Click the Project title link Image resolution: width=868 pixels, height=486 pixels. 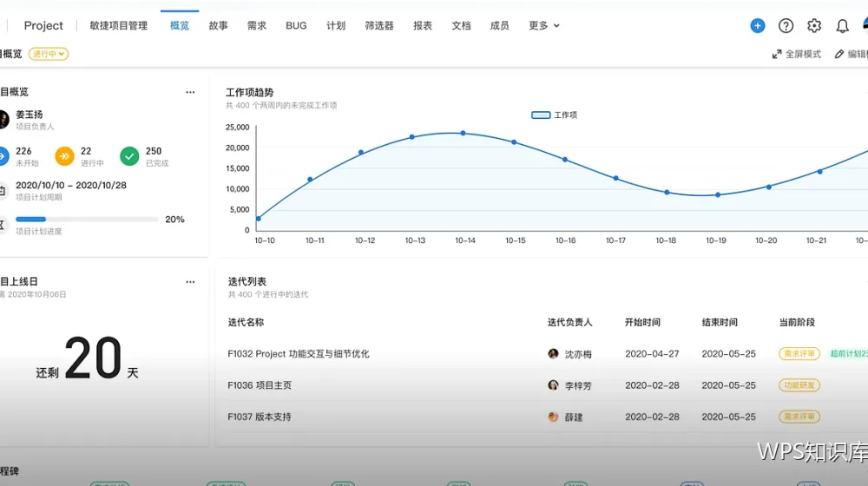pyautogui.click(x=43, y=25)
